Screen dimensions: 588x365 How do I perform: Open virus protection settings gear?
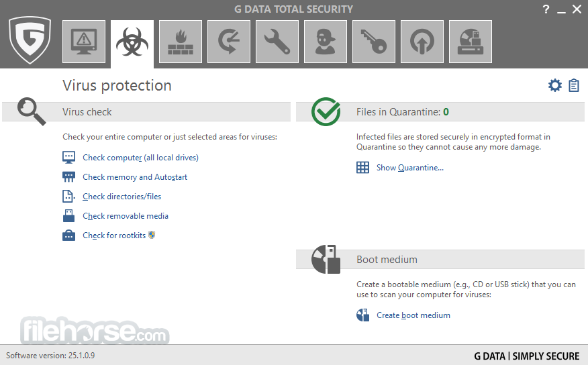click(555, 85)
